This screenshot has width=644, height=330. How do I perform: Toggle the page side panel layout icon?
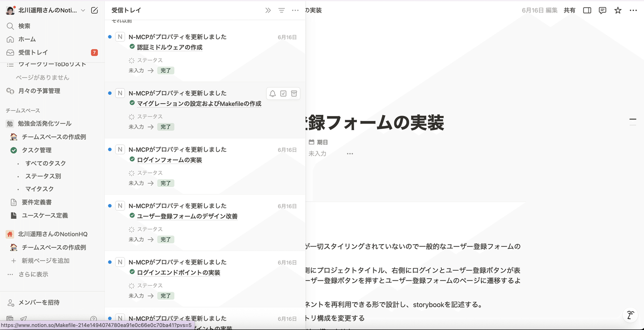pyautogui.click(x=587, y=10)
